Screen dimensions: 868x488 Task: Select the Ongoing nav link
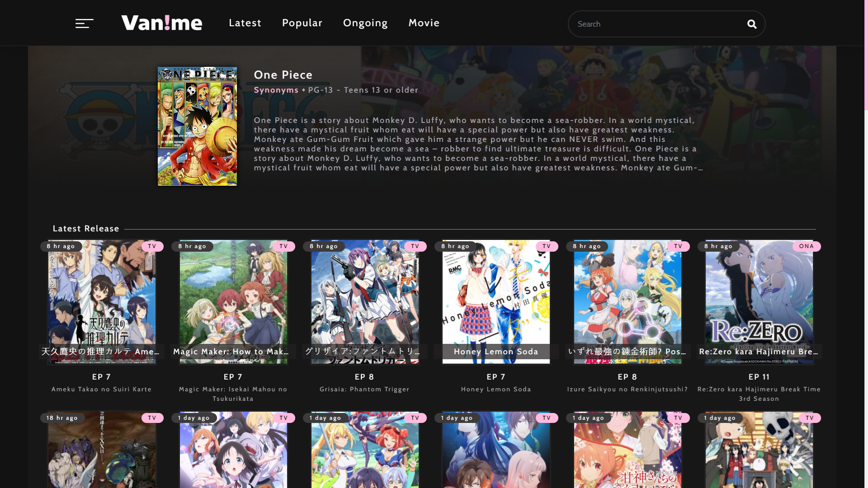pyautogui.click(x=365, y=23)
